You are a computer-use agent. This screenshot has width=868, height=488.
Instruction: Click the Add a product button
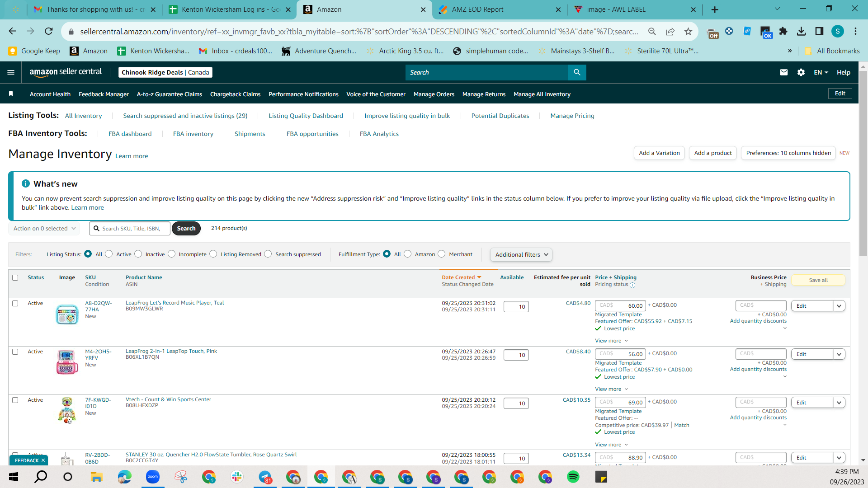tap(713, 153)
